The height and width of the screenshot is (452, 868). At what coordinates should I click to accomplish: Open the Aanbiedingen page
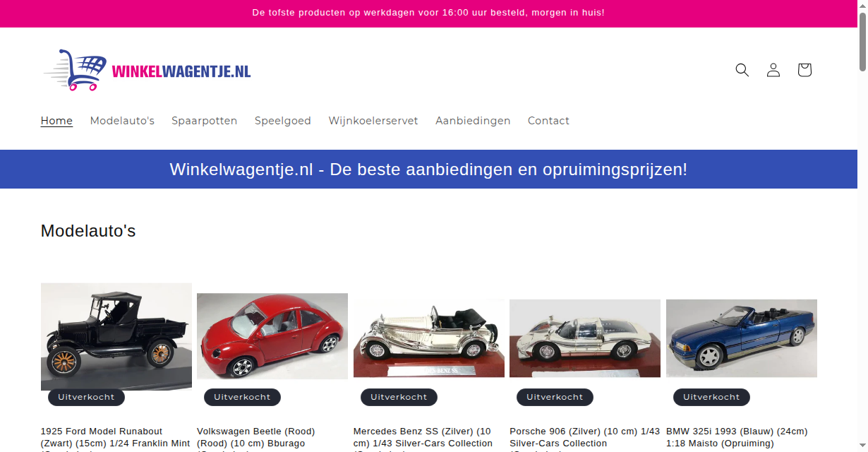(473, 121)
